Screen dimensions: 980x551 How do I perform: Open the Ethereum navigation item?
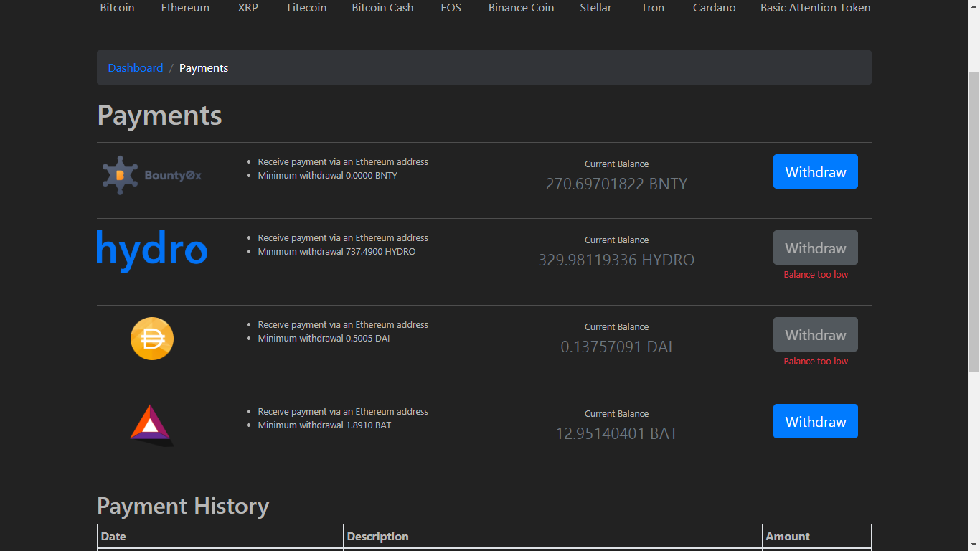point(185,8)
